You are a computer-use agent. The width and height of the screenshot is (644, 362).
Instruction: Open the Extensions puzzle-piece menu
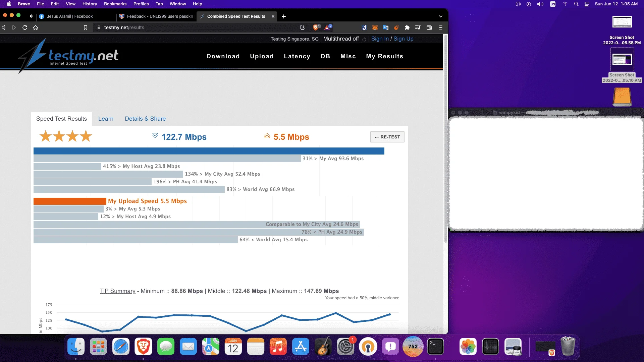coord(407,27)
